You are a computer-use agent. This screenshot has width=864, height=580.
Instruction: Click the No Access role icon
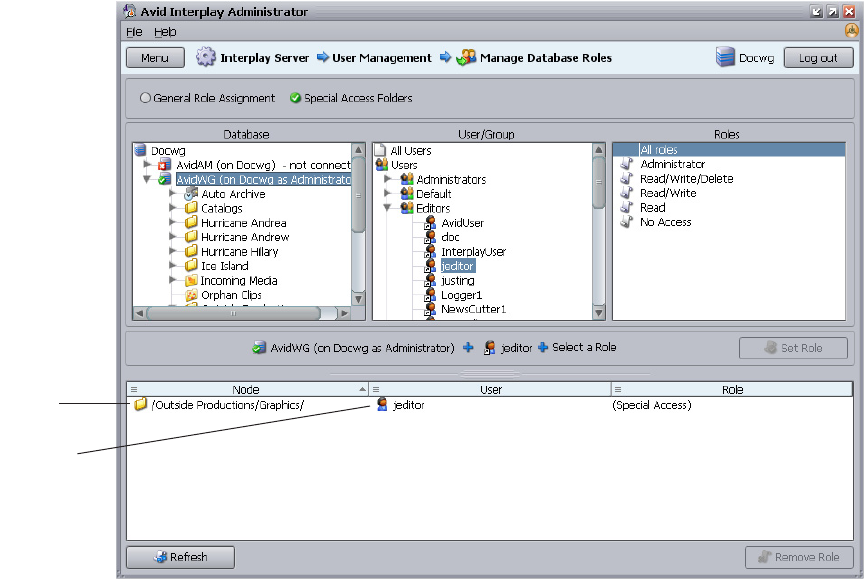(626, 222)
